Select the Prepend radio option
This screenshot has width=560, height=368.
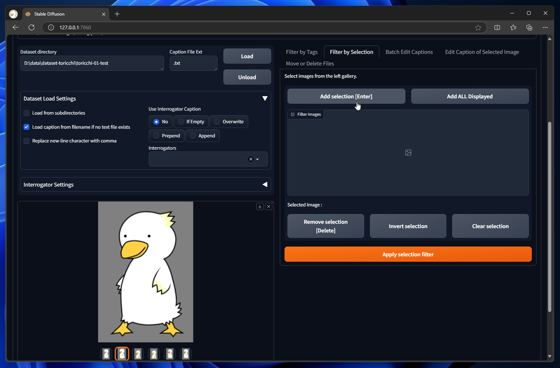pyautogui.click(x=167, y=136)
